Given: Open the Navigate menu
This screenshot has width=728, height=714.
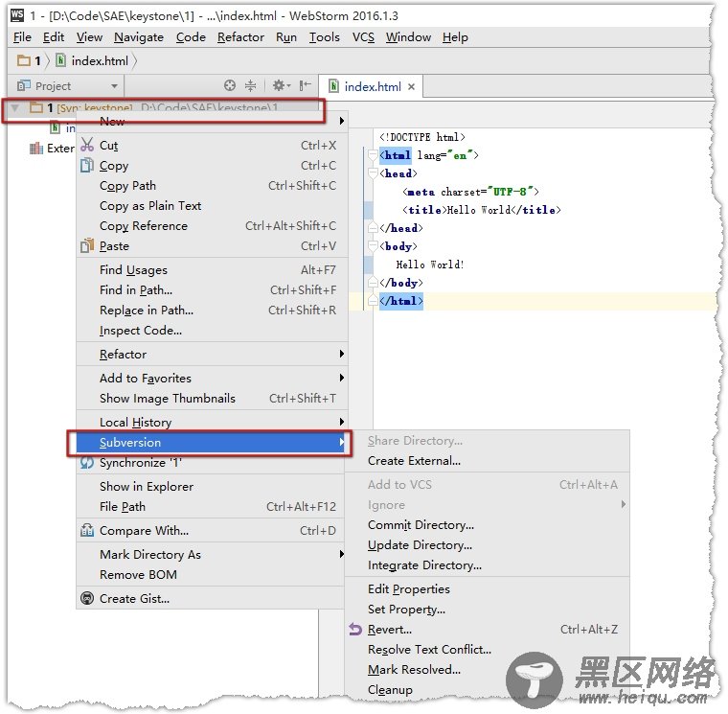Looking at the screenshot, I should 139,37.
